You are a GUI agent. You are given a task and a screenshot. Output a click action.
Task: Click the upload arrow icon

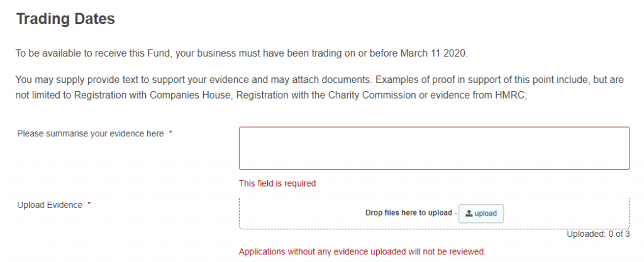469,214
